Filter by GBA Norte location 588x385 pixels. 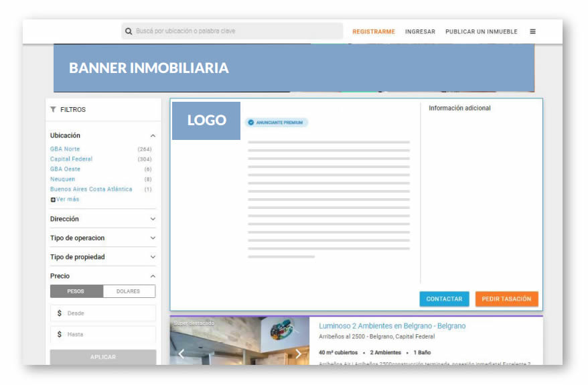click(65, 149)
